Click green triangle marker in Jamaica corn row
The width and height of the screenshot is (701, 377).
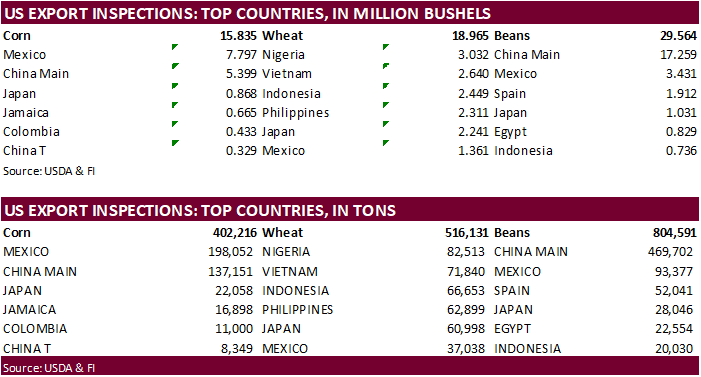point(175,105)
